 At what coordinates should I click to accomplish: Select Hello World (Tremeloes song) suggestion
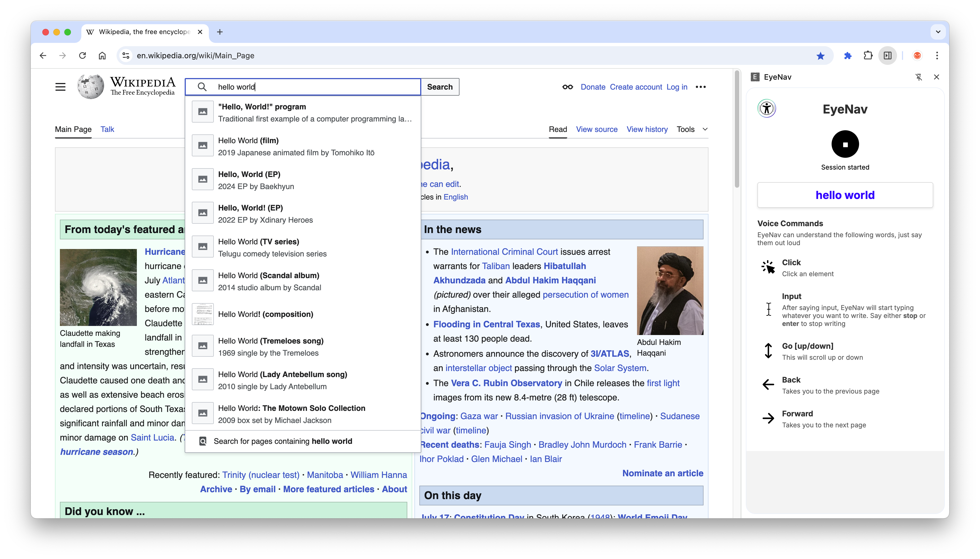point(303,347)
